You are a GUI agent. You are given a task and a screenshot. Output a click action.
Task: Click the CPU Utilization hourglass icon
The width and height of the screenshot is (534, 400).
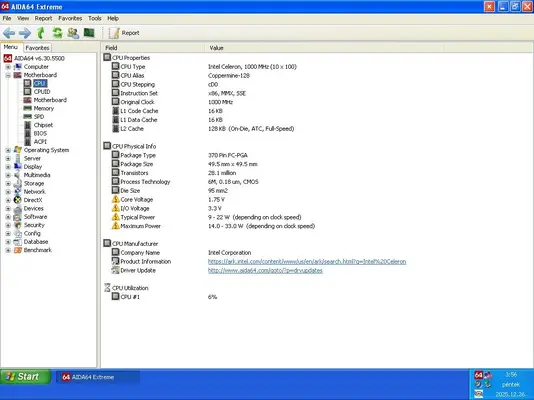coord(107,288)
